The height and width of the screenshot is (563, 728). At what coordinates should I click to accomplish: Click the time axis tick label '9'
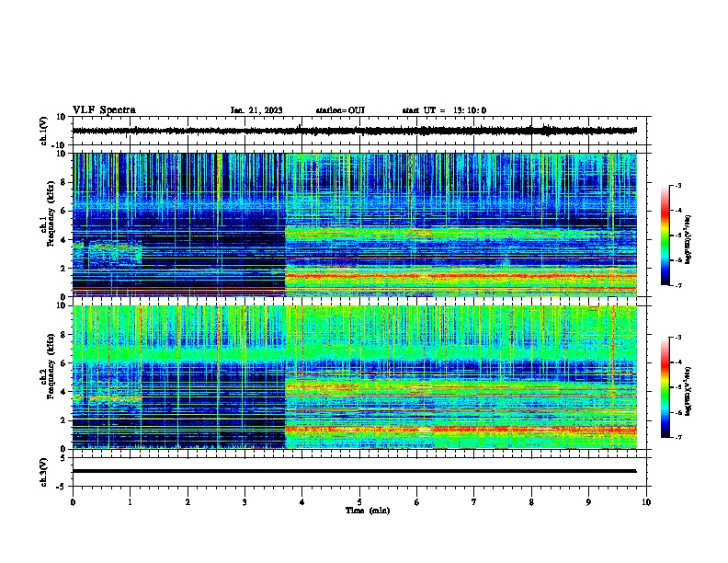pos(588,502)
